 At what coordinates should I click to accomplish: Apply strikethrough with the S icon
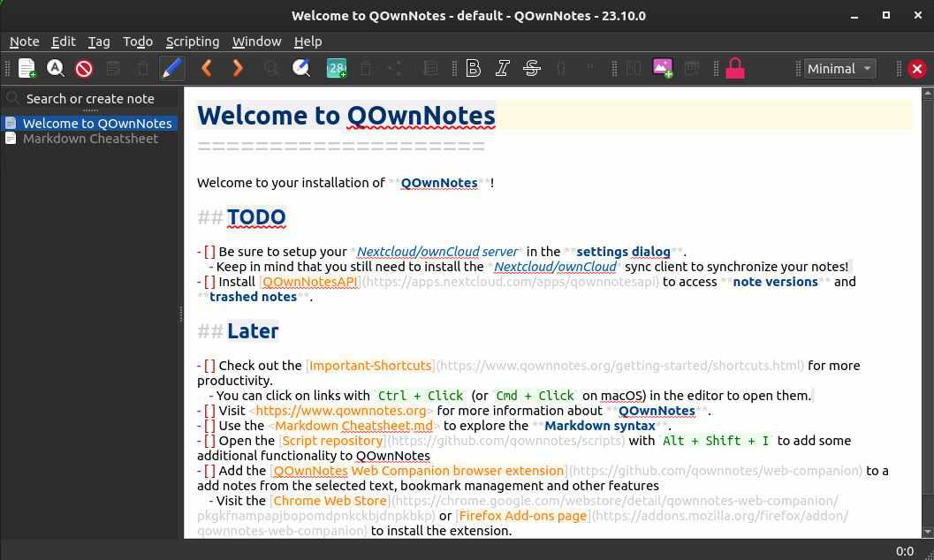pyautogui.click(x=532, y=68)
